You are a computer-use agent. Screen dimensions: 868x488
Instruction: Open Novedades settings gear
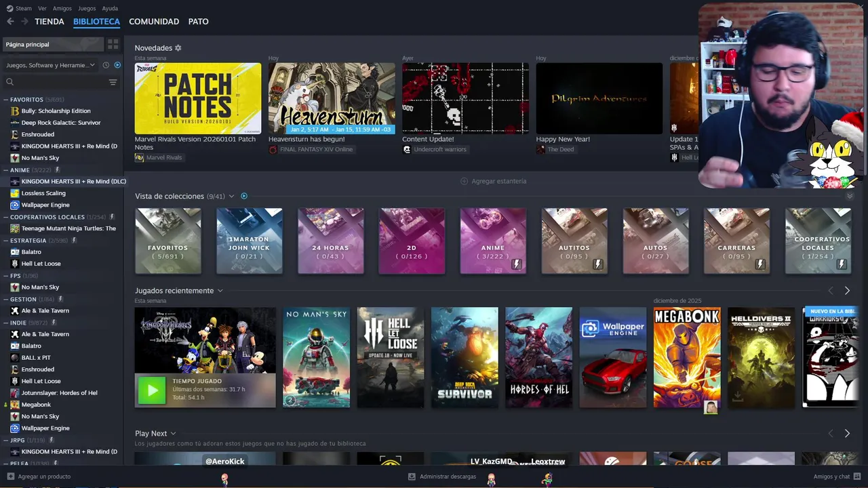(x=178, y=48)
